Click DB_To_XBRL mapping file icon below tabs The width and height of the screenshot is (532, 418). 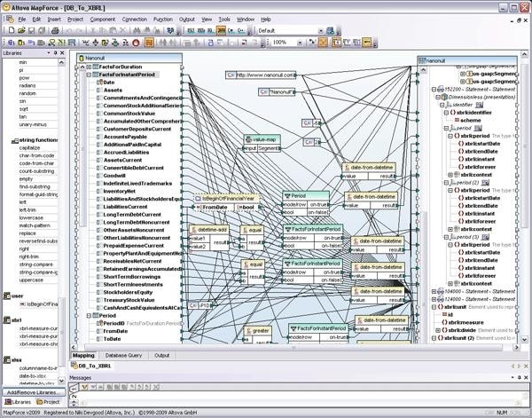(74, 366)
